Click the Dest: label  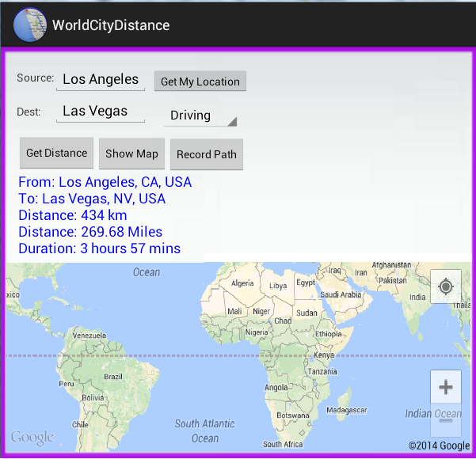[x=29, y=112]
